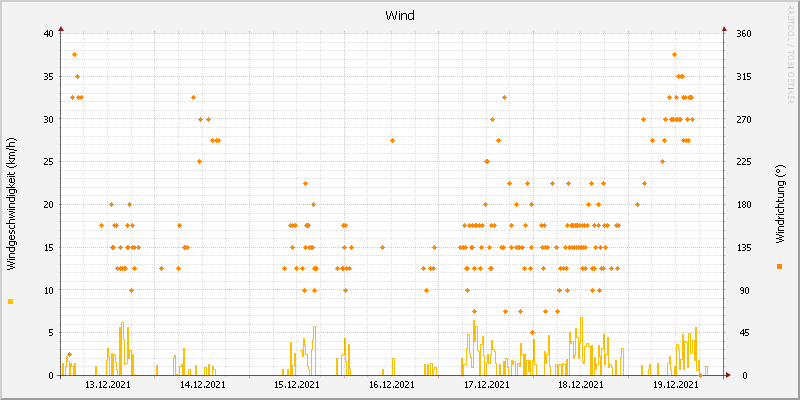
Task: Click the 19.12.2021 date label
Action: (x=676, y=385)
